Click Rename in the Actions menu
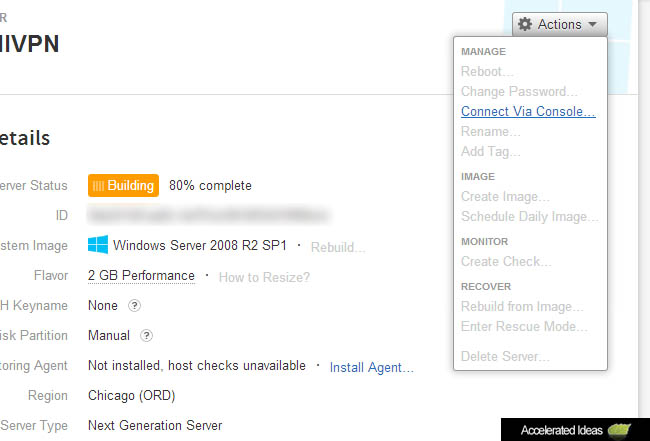 [490, 132]
